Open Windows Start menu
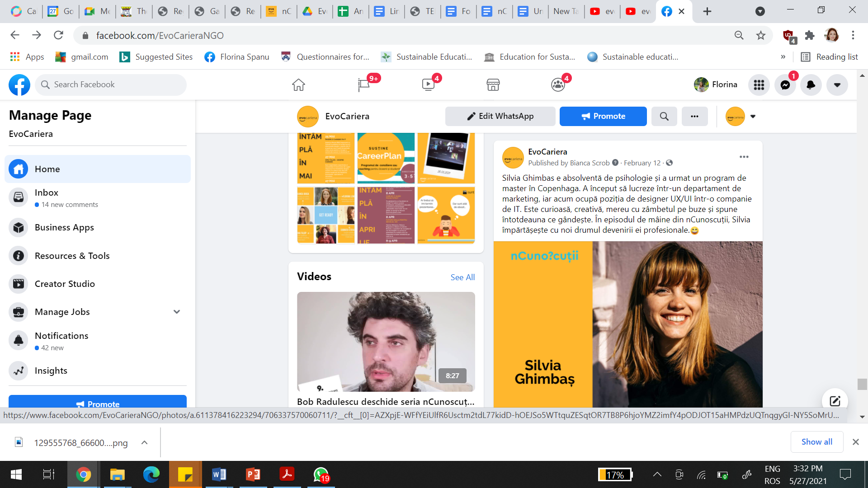 pyautogui.click(x=16, y=474)
